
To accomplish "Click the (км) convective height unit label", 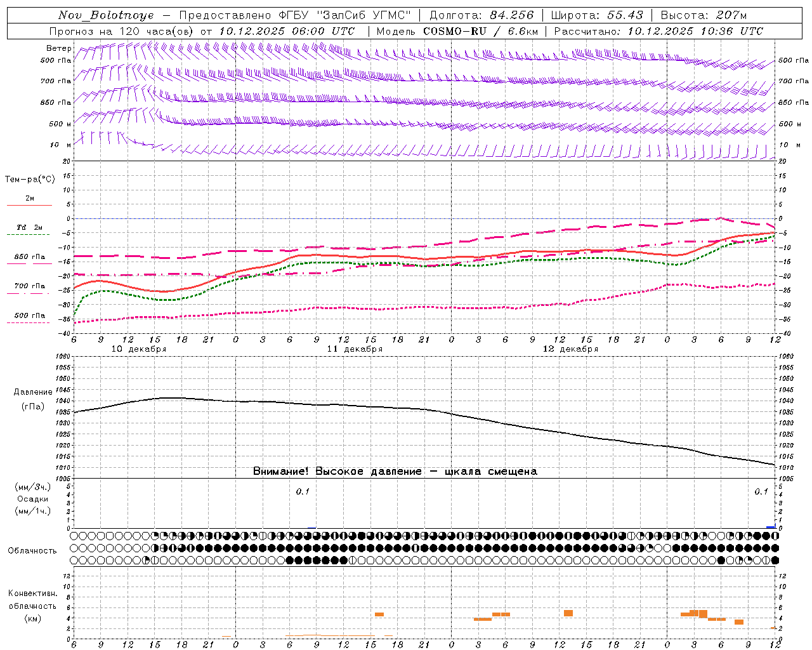I will 33,618.
